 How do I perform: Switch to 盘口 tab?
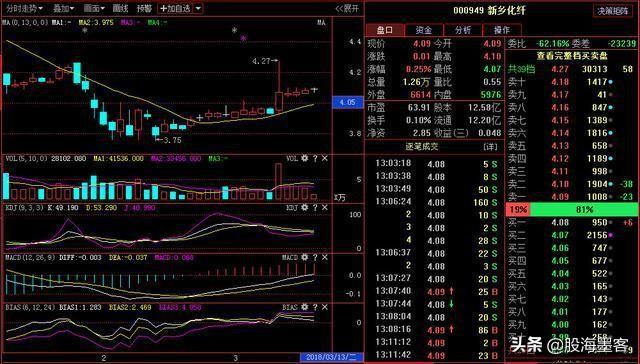(x=385, y=30)
